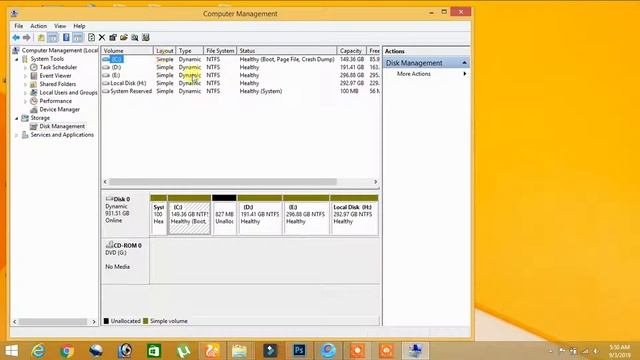
Task: Select the 827 MB Unallocated partition block
Action: click(224, 215)
